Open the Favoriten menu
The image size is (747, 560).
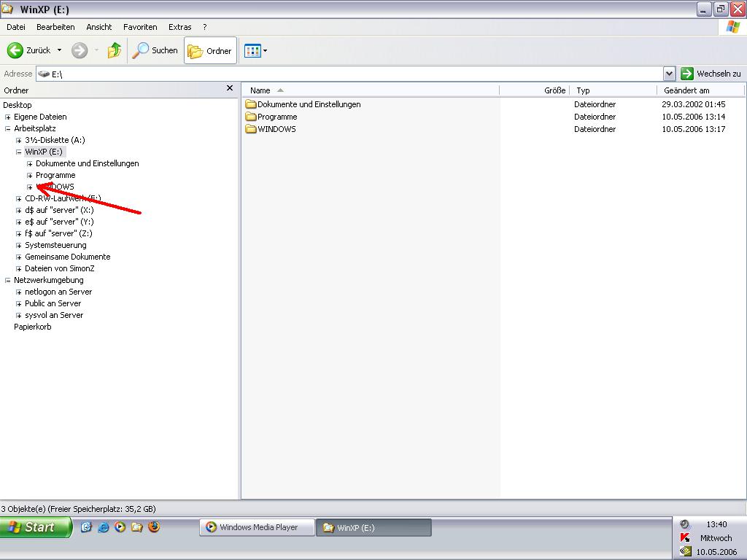[140, 27]
